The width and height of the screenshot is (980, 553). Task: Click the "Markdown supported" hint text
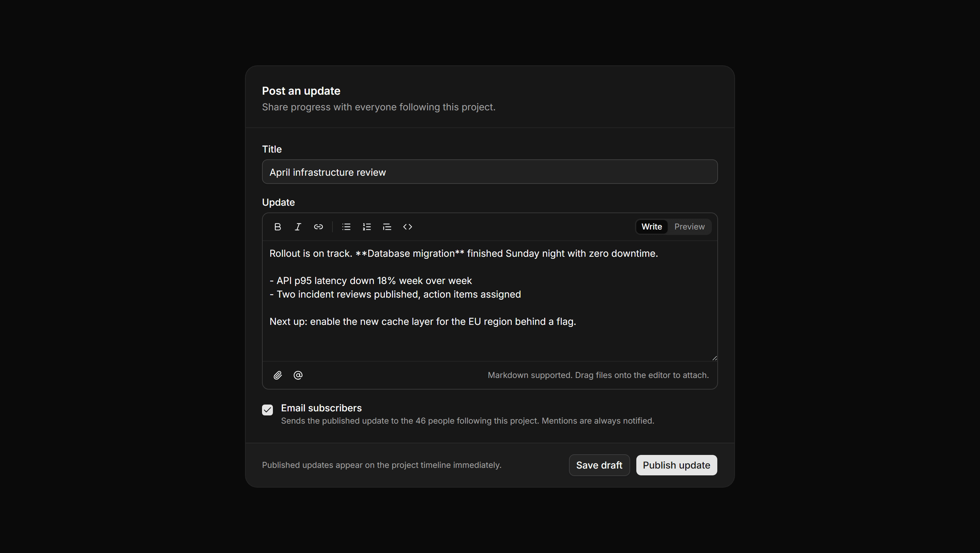tap(598, 375)
